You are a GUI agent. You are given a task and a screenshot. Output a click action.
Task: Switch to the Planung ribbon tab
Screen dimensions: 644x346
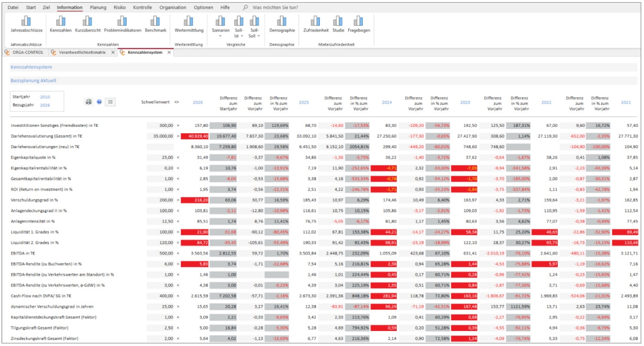coord(98,8)
